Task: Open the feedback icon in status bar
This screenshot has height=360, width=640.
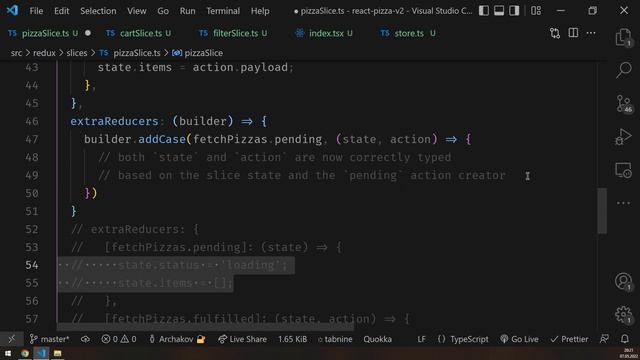Action: point(604,339)
